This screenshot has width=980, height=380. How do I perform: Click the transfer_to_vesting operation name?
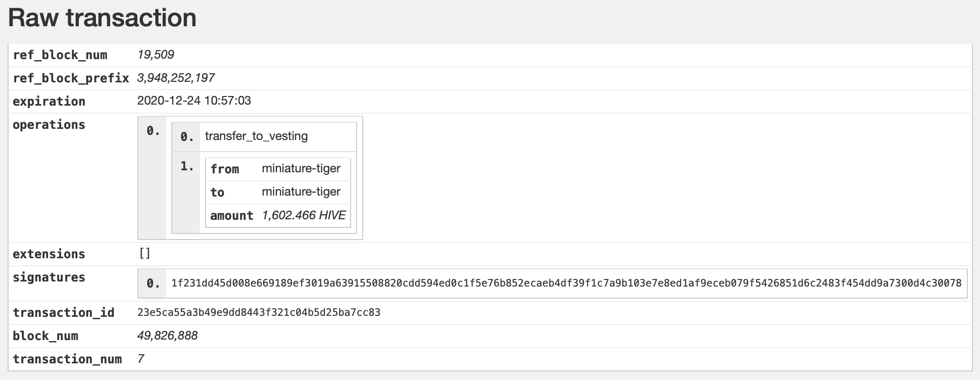(256, 136)
